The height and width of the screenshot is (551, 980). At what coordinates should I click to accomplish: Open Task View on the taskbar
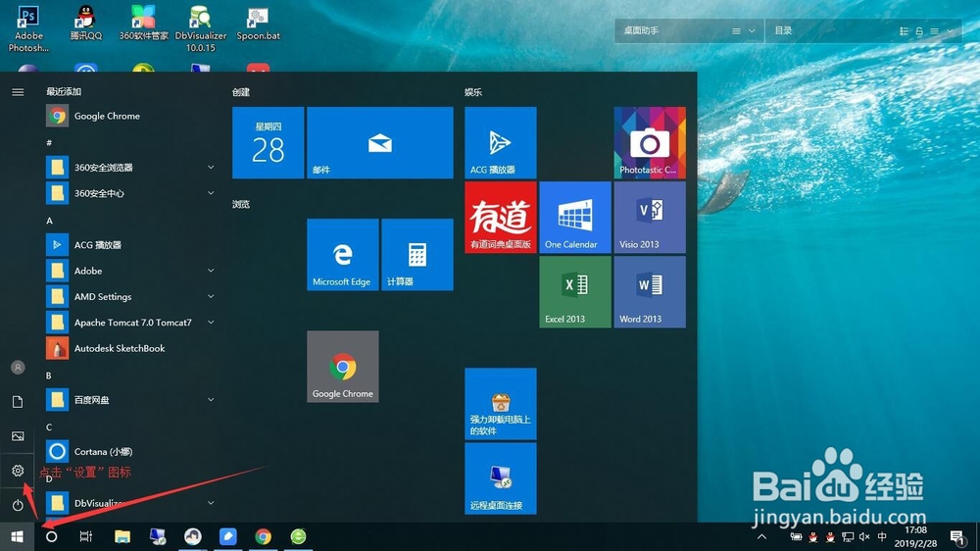(x=86, y=536)
